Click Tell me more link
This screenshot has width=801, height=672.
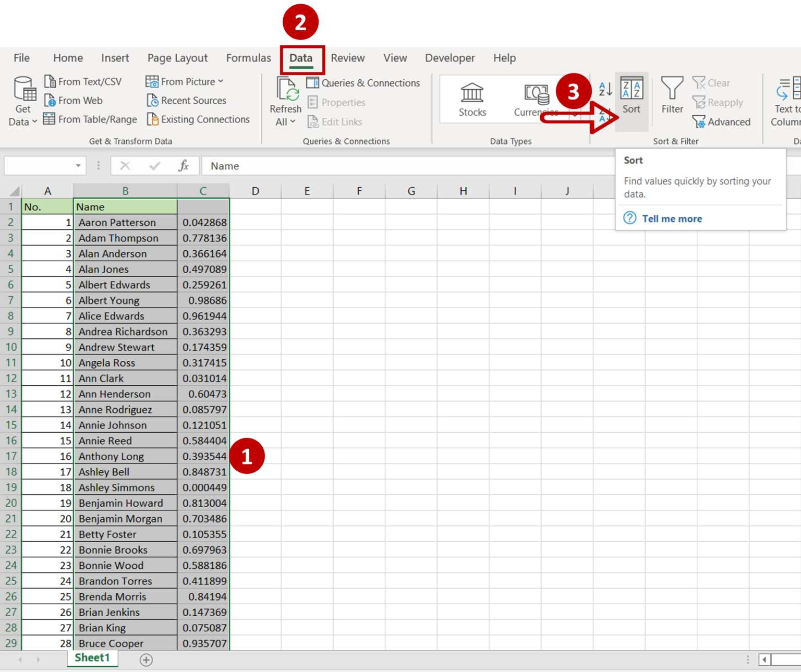672,219
